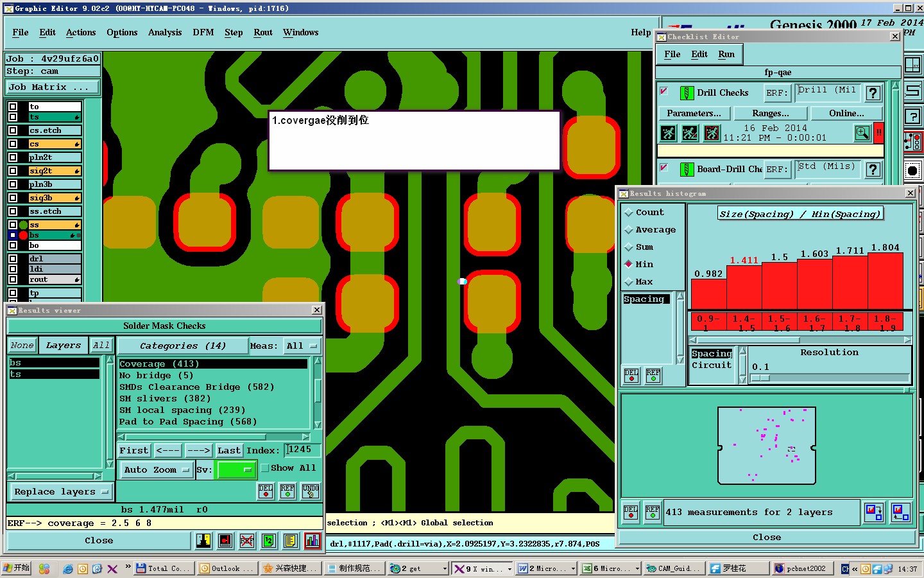
Task: Open the Actions menu
Action: [81, 32]
